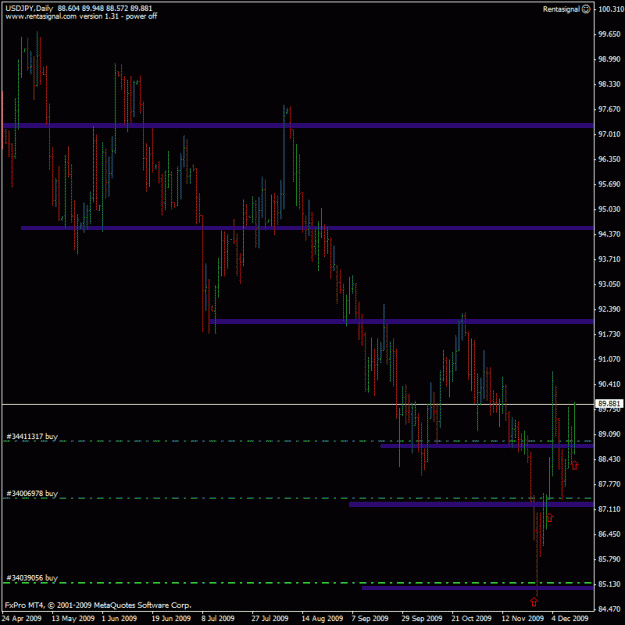This screenshot has width=625, height=625.
Task: Click the 98.330 price scale label
Action: click(610, 84)
